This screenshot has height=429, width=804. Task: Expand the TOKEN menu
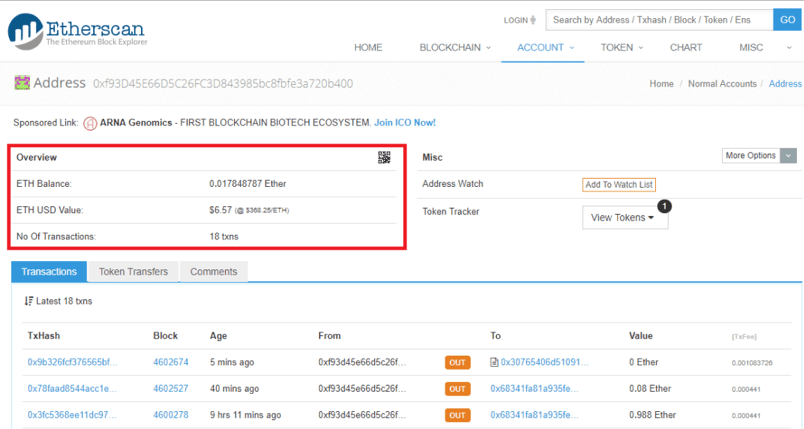click(x=621, y=47)
